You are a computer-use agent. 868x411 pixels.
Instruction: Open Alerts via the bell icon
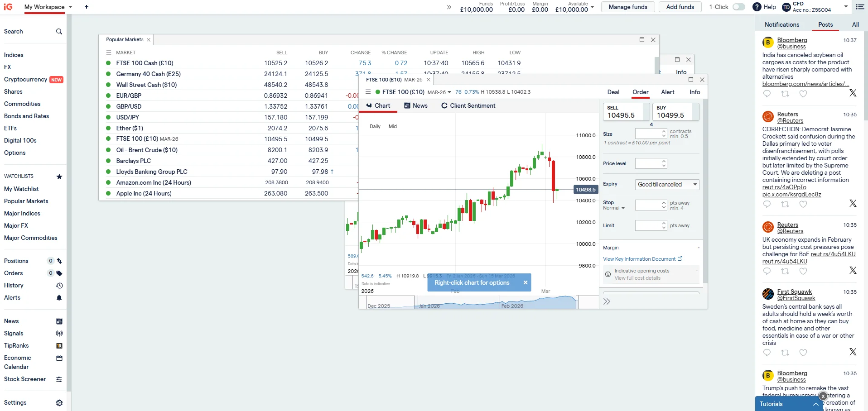(x=59, y=297)
